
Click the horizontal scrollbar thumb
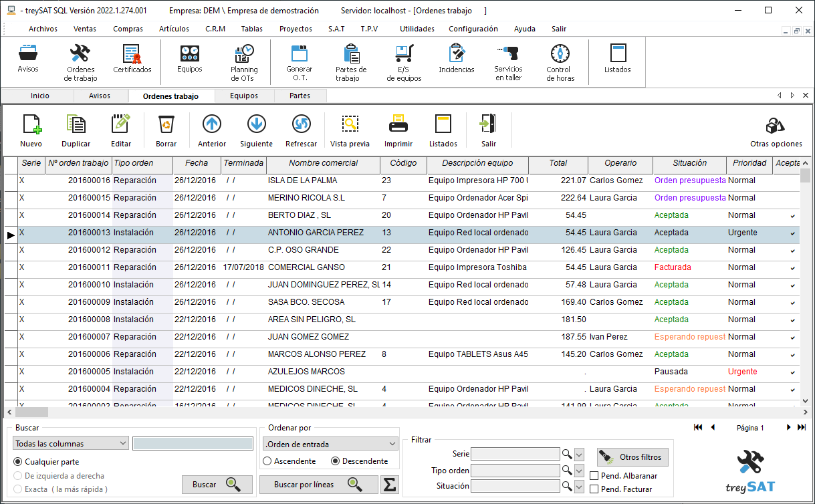[31, 412]
